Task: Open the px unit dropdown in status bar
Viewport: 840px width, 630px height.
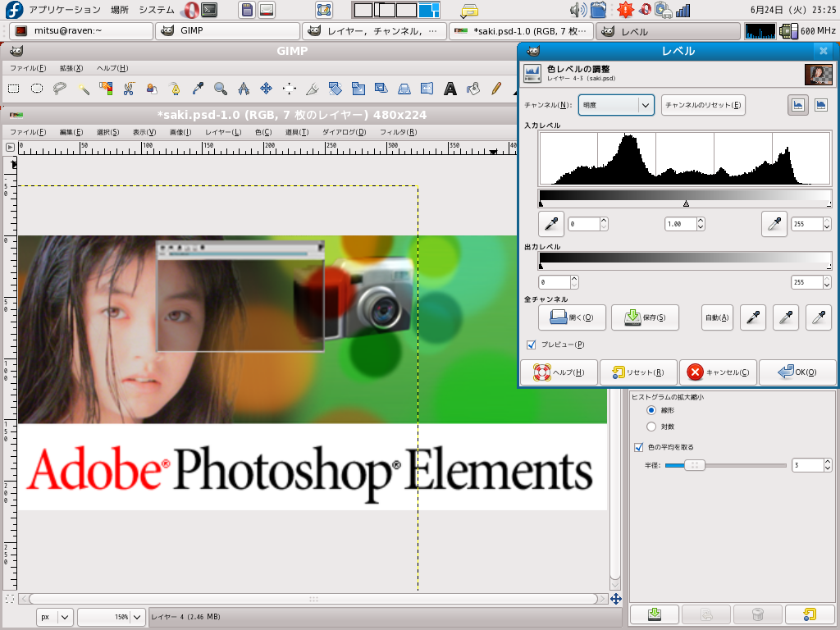Action: [56, 616]
